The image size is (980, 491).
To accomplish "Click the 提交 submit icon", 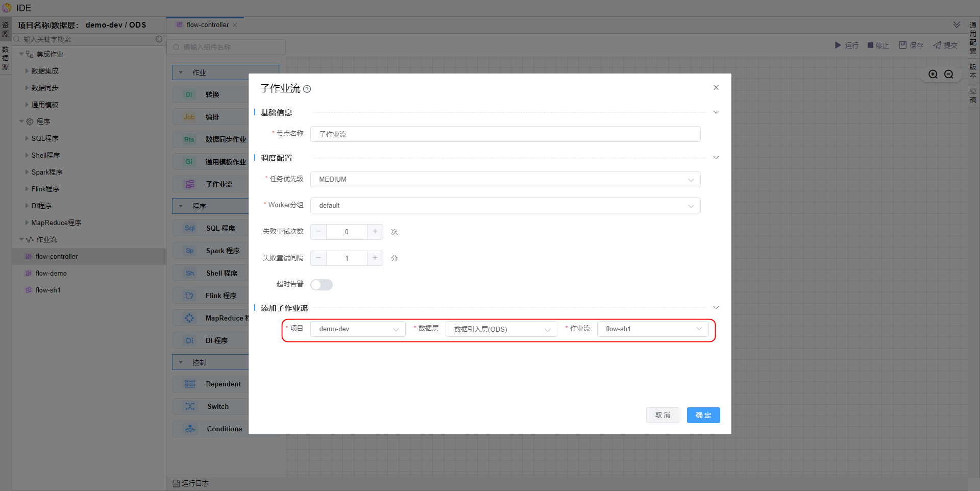I will click(937, 45).
